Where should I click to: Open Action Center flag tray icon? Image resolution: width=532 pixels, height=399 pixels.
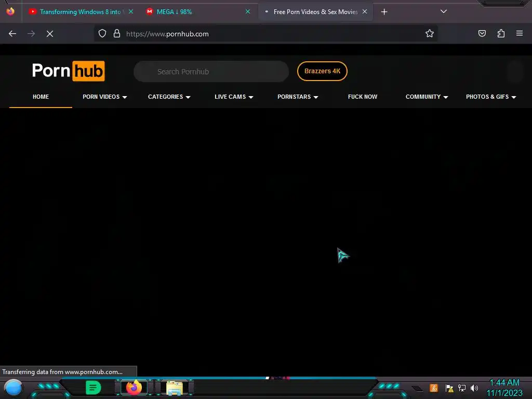(x=449, y=388)
